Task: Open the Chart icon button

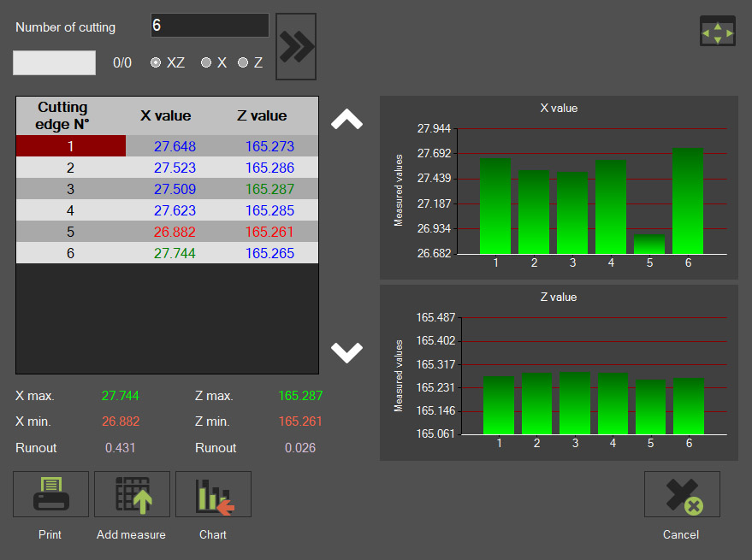Action: pos(213,494)
